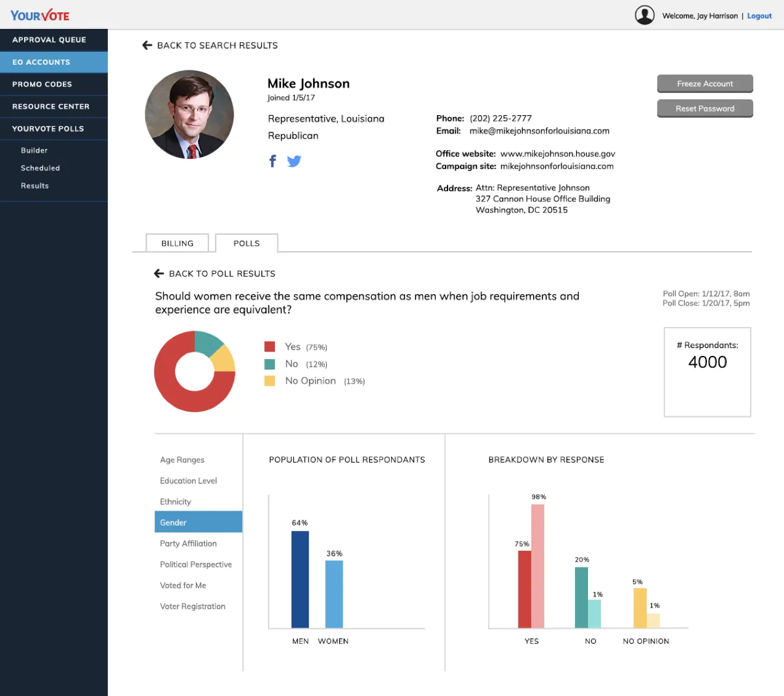Open Scheduled polls submenu
The width and height of the screenshot is (784, 696).
[41, 168]
